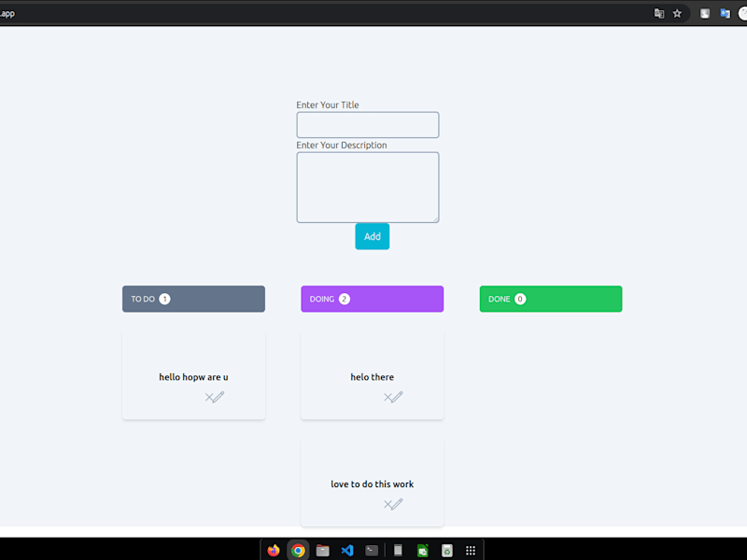Bookmark this page with the star icon

point(677,13)
